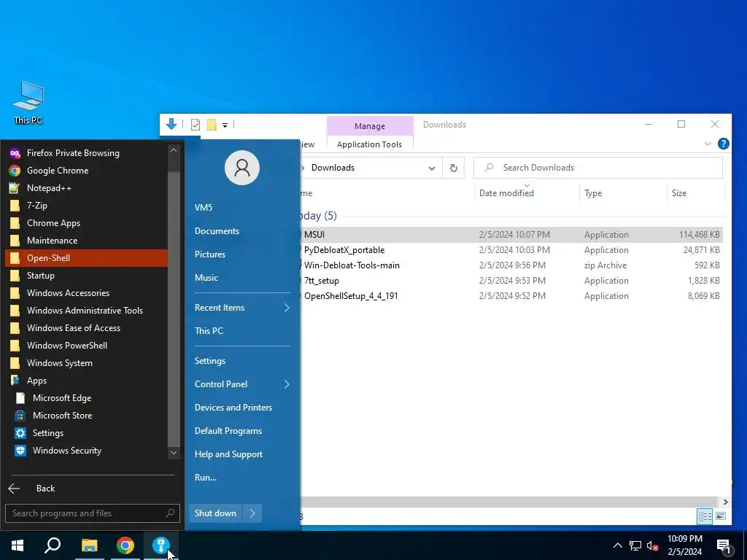Screen dimensions: 747x560
Task: Open Windows Accessories folder
Action: click(x=86, y=293)
